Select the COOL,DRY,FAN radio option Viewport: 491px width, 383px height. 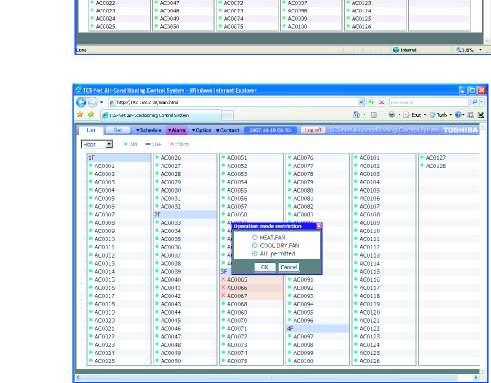point(255,246)
